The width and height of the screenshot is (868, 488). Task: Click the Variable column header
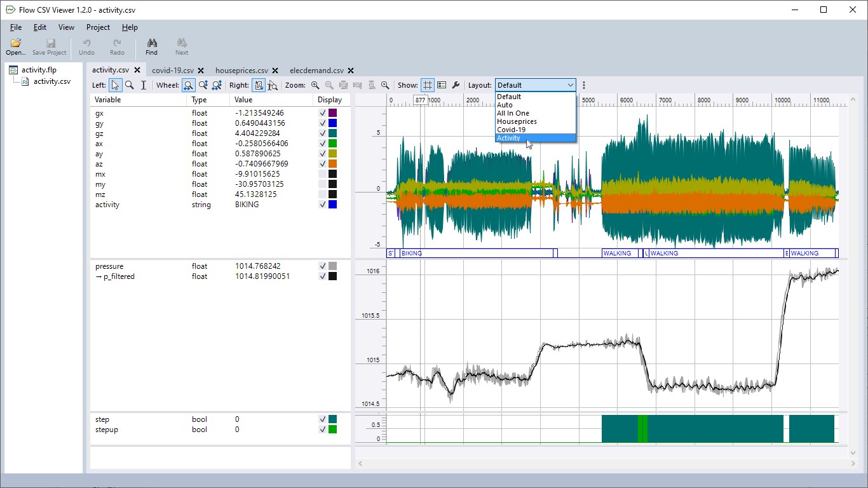click(139, 100)
